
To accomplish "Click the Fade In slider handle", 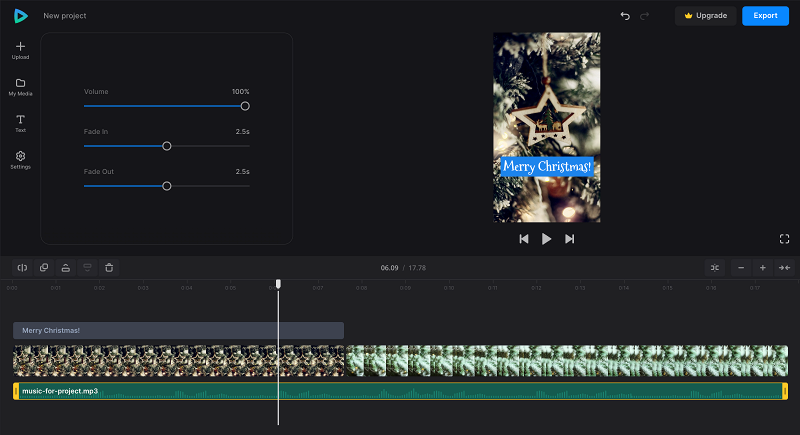I will click(167, 146).
